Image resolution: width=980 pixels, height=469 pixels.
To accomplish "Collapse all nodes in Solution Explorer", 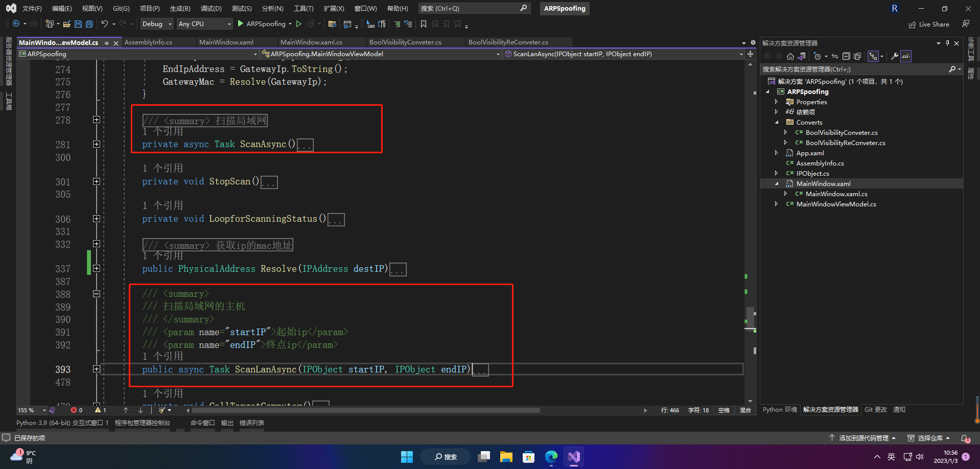I will click(846, 56).
